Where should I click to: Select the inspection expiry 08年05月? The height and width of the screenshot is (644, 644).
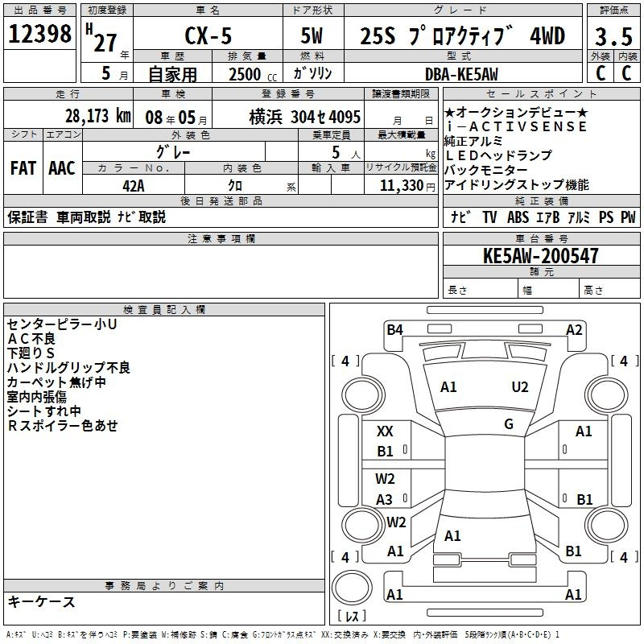point(175,118)
